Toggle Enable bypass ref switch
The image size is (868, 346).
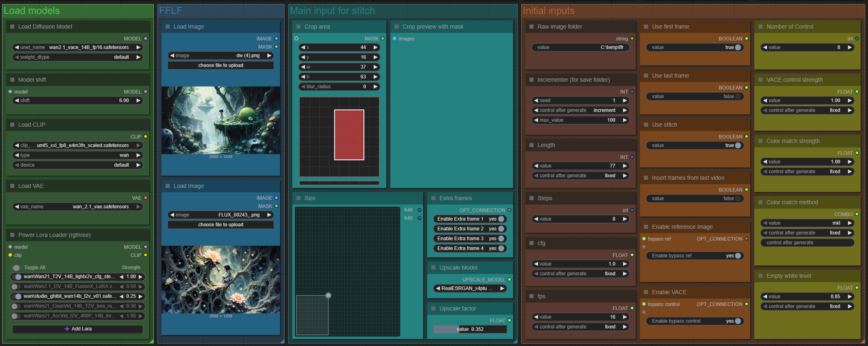[738, 256]
